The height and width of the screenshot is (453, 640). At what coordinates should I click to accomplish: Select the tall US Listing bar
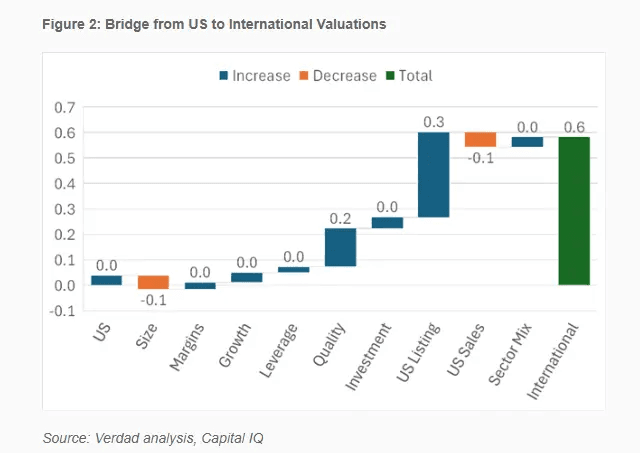(433, 175)
